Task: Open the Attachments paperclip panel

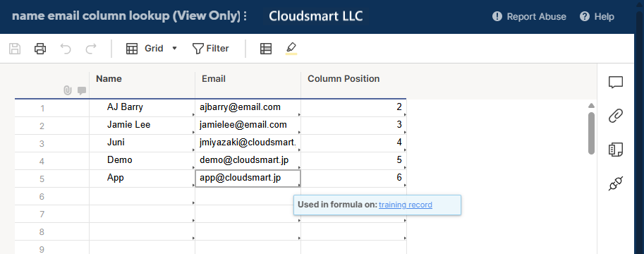Action: [615, 116]
